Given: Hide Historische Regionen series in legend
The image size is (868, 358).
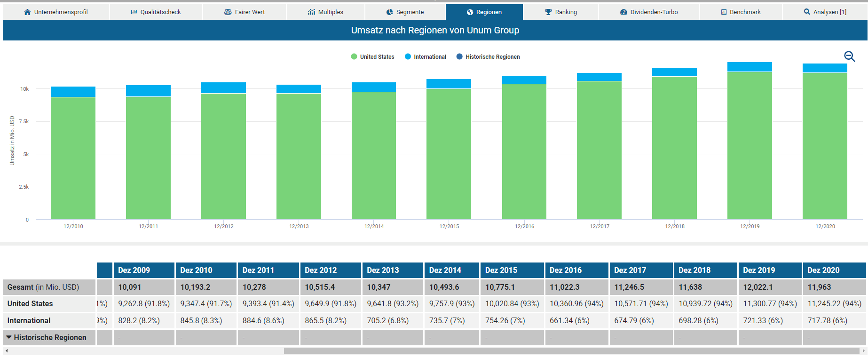Looking at the screenshot, I should point(488,57).
